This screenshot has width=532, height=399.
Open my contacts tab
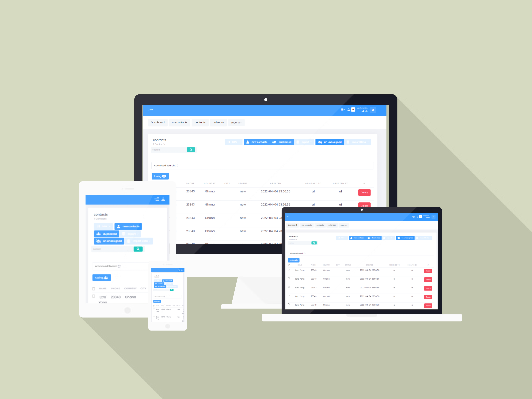tap(179, 122)
